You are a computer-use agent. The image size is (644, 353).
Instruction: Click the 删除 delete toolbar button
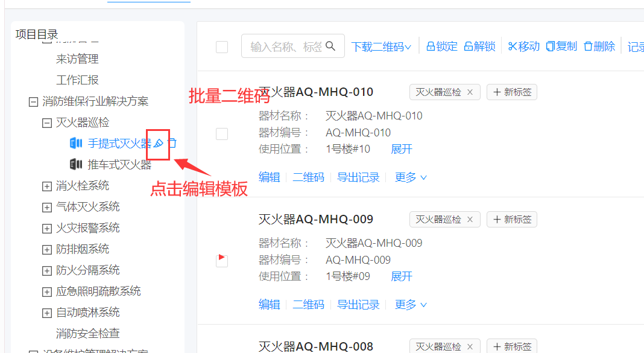pos(599,46)
